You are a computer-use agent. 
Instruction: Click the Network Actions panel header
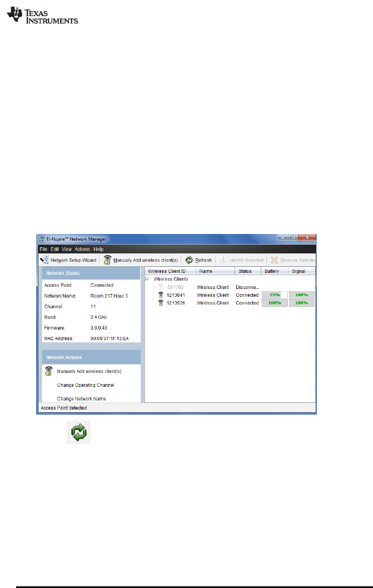pos(91,357)
